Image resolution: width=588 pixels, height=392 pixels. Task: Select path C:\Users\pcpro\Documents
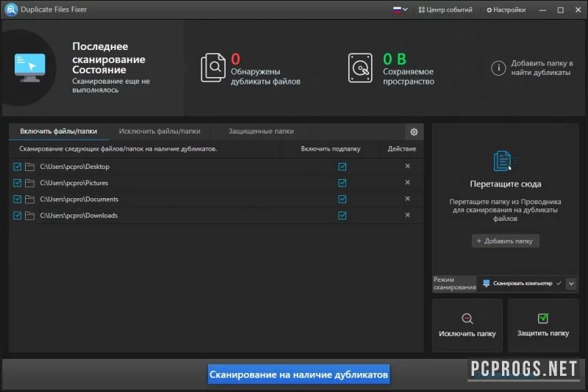(x=79, y=199)
